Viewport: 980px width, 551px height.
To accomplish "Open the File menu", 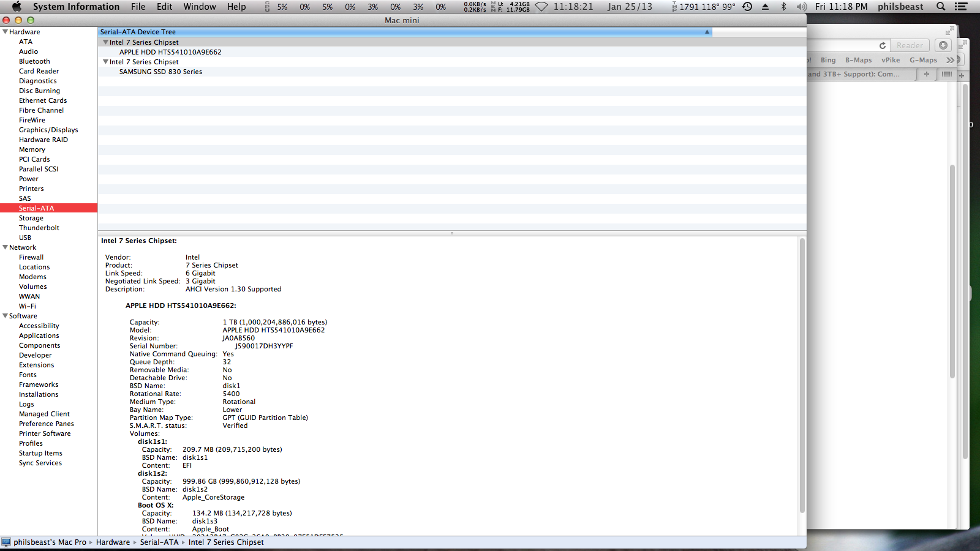I will click(x=138, y=7).
